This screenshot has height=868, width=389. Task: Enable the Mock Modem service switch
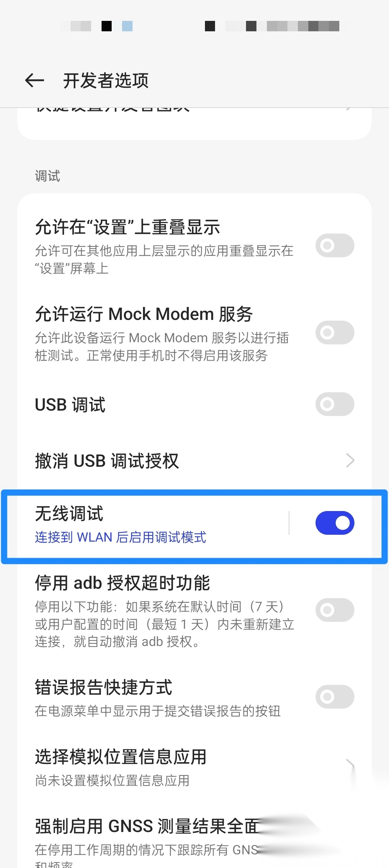[335, 333]
